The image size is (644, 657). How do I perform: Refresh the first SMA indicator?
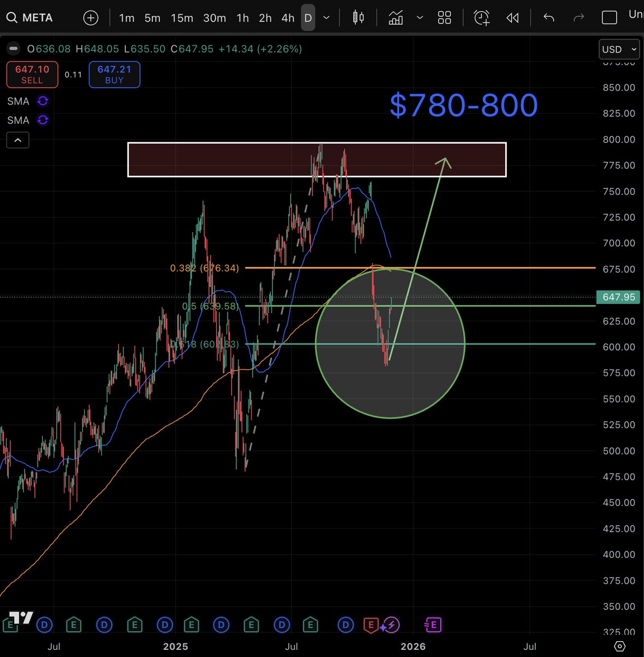pos(43,101)
